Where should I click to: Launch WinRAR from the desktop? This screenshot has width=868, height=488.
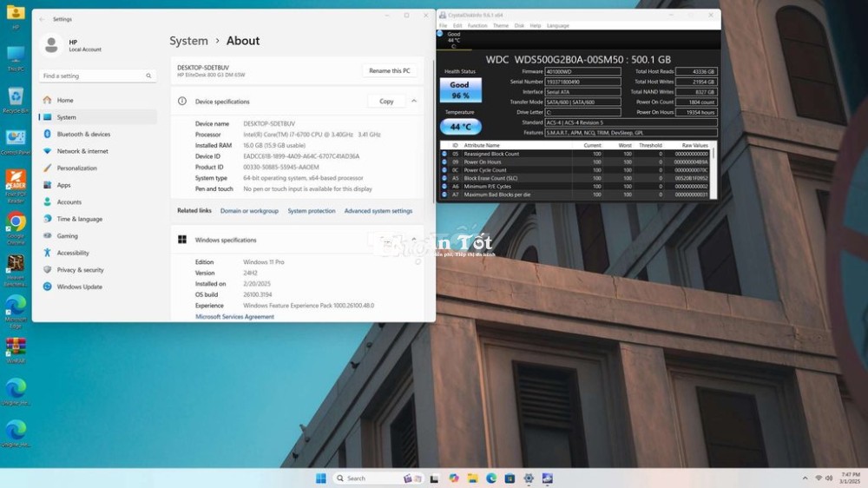(16, 350)
